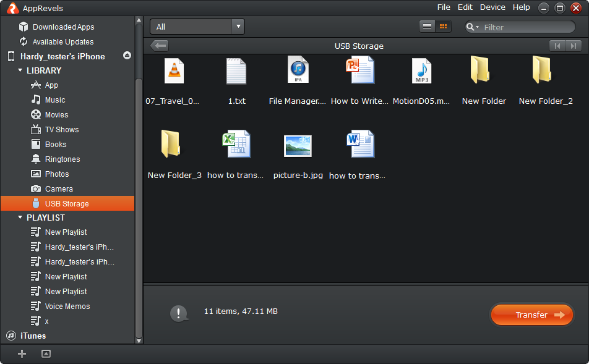Switch to list view mode
The height and width of the screenshot is (364, 589).
coord(427,27)
